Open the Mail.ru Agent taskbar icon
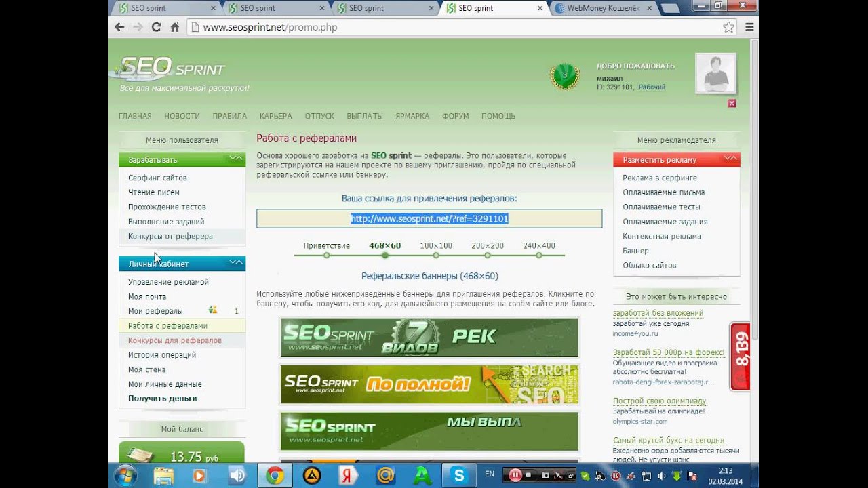This screenshot has height=488, width=868. pyautogui.click(x=386, y=475)
